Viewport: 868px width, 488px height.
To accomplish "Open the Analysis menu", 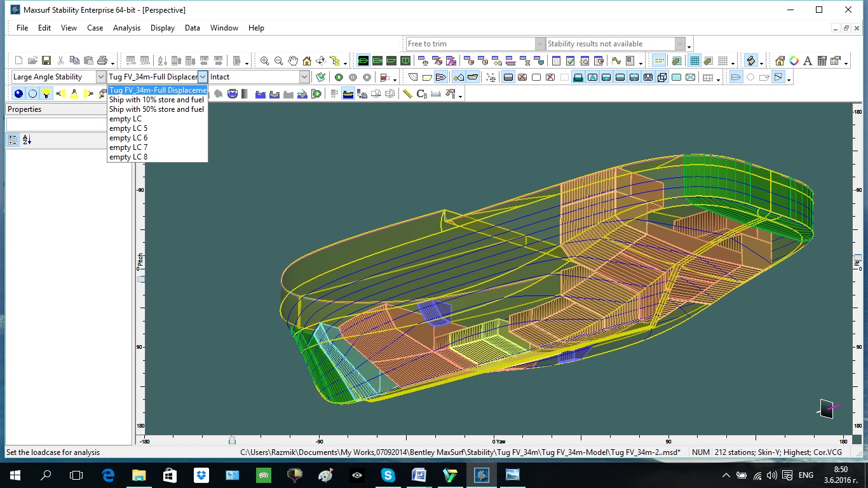I will (x=126, y=28).
